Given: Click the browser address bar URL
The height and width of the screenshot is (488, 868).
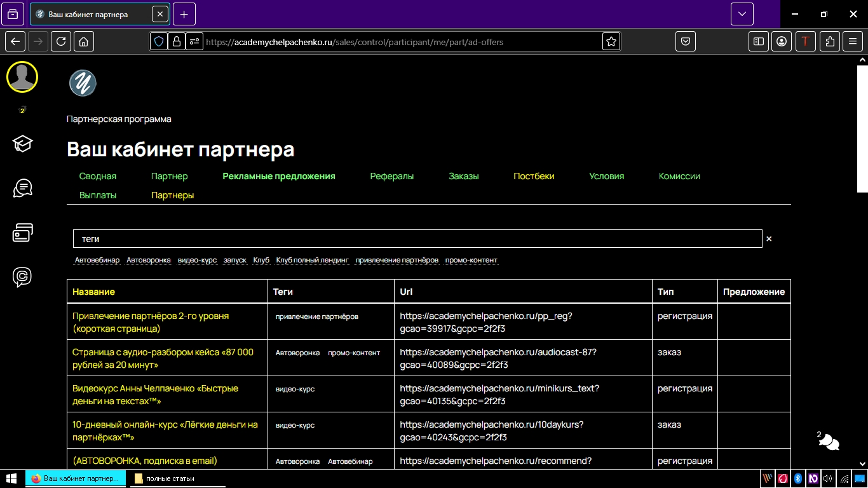Looking at the screenshot, I should [x=354, y=42].
